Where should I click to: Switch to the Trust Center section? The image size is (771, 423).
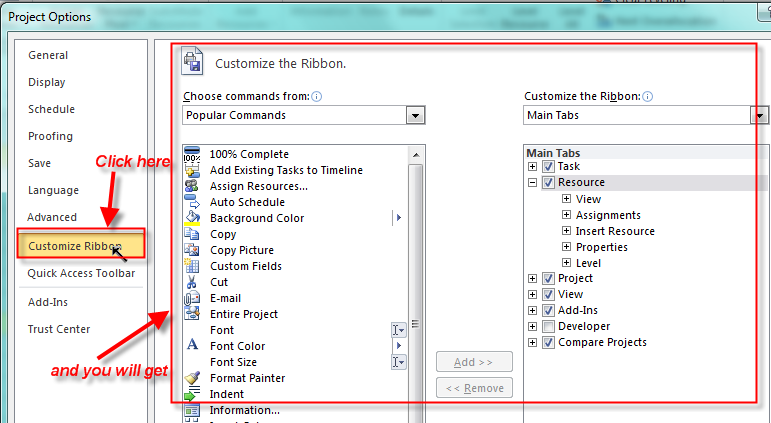[x=59, y=329]
